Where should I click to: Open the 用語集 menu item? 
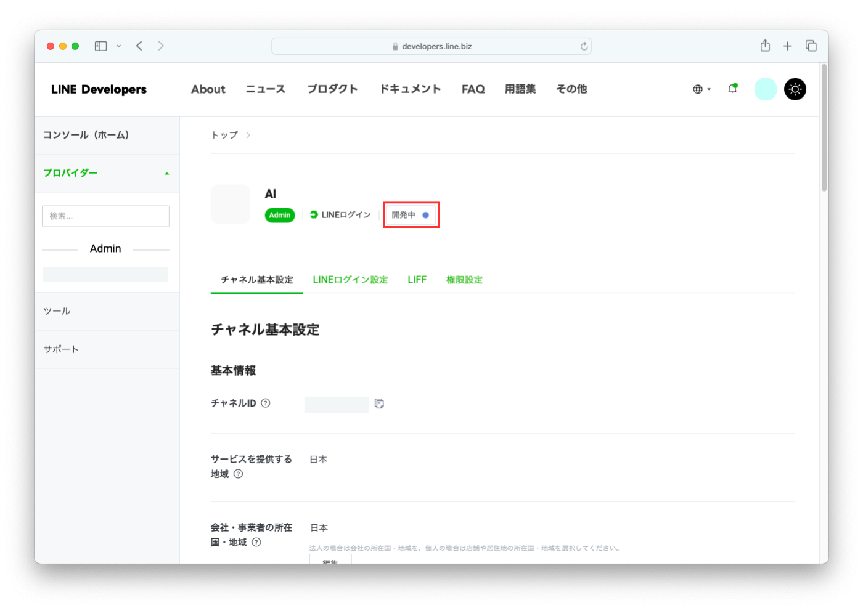(x=520, y=89)
